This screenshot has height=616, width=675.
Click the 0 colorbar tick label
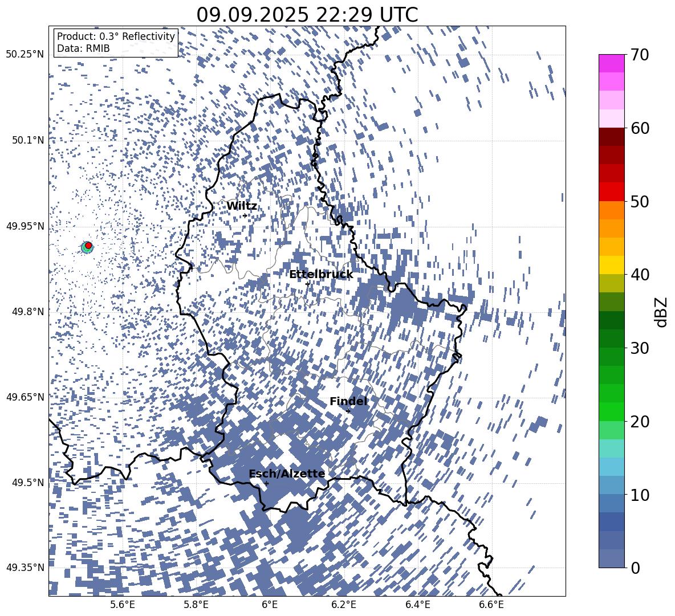(635, 568)
